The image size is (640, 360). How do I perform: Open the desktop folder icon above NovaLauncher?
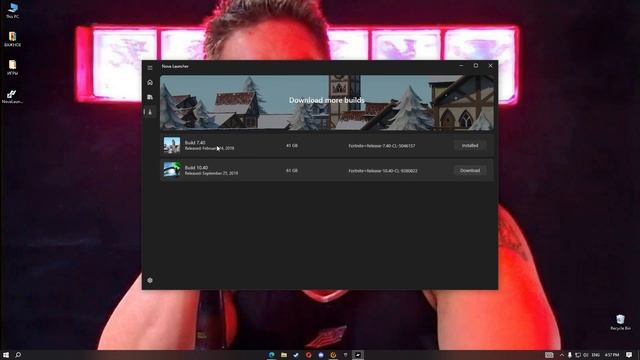click(x=13, y=67)
